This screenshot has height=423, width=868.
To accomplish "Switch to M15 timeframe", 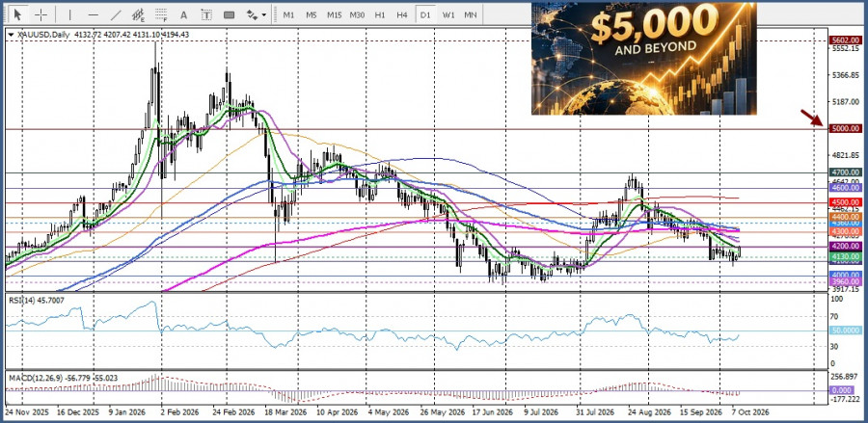I will pyautogui.click(x=334, y=14).
